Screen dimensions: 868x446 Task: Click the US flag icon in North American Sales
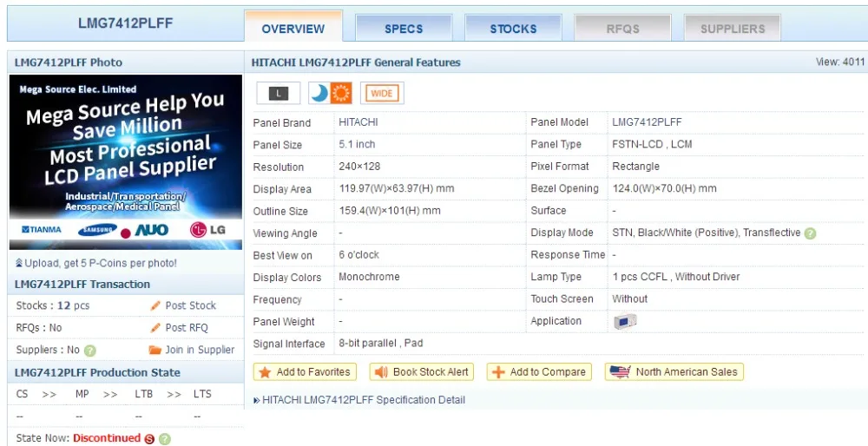click(x=620, y=372)
